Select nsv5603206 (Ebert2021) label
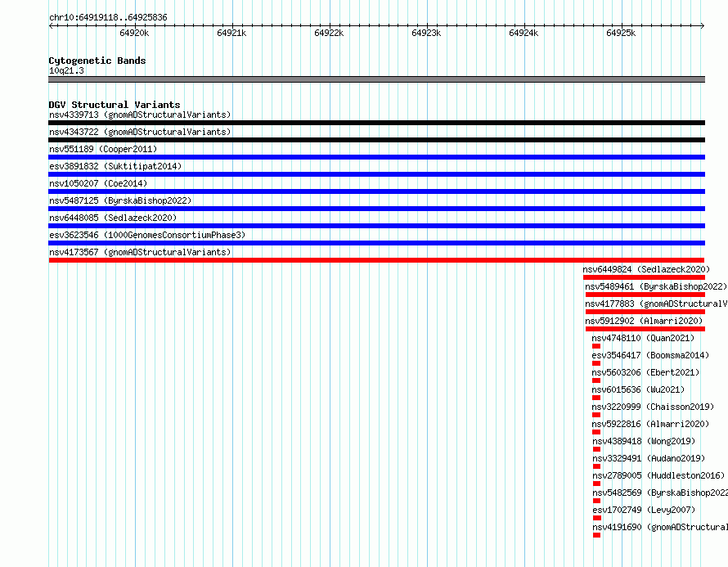Image resolution: width=728 pixels, height=567 pixels. [x=645, y=372]
